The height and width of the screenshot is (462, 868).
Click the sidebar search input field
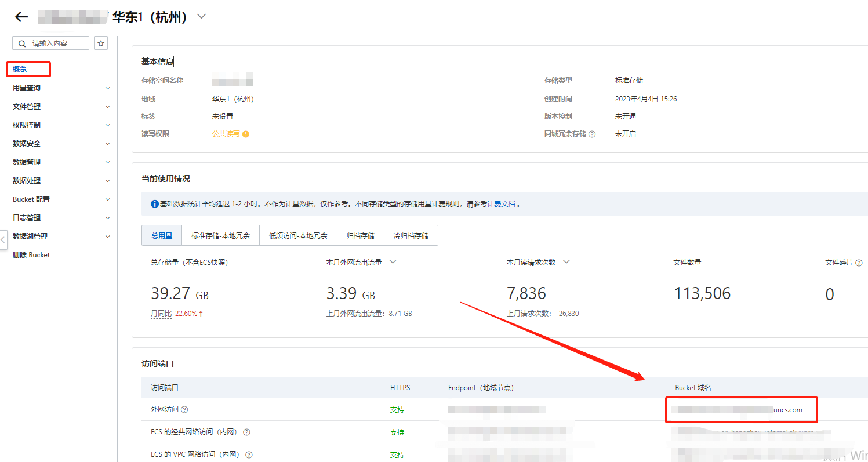58,43
